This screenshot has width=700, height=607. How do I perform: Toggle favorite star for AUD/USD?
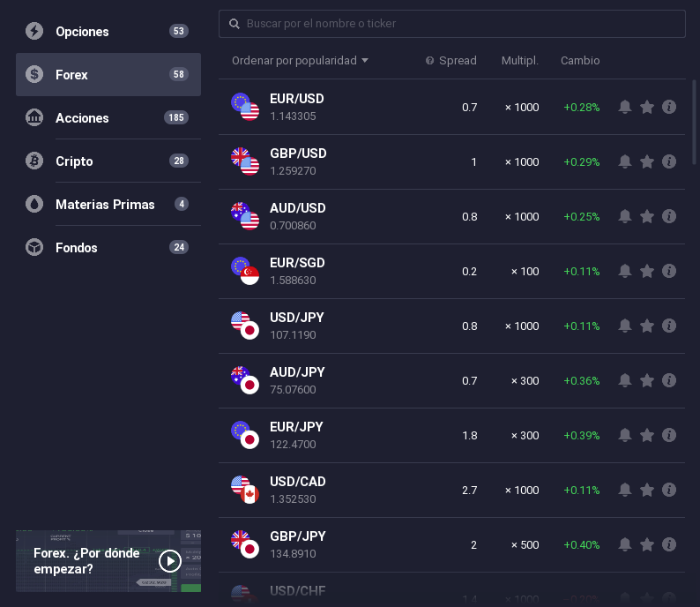[647, 217]
